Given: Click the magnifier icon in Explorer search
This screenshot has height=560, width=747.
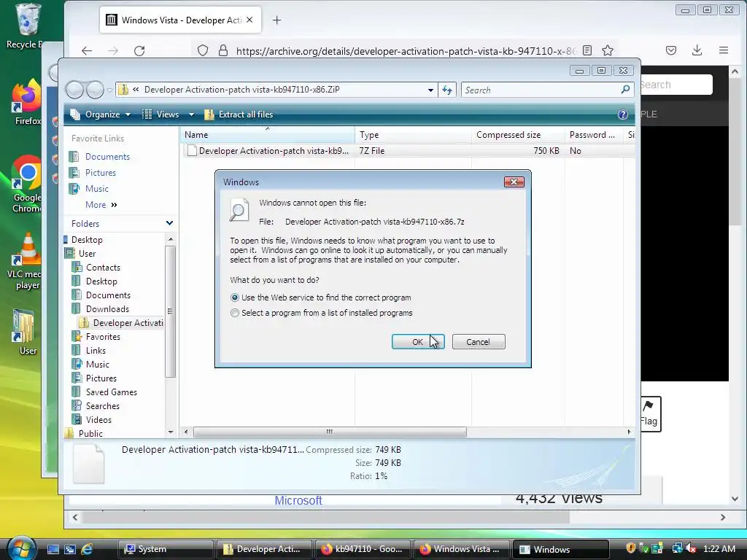Looking at the screenshot, I should coord(625,89).
